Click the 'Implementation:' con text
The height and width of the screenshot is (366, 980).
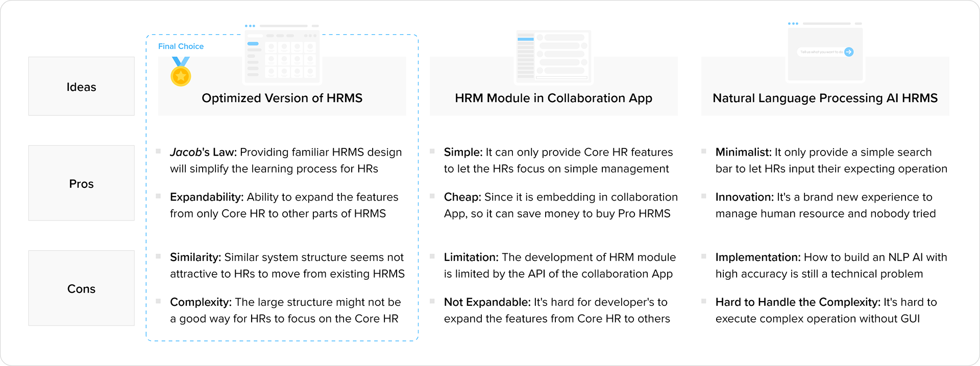tap(758, 258)
